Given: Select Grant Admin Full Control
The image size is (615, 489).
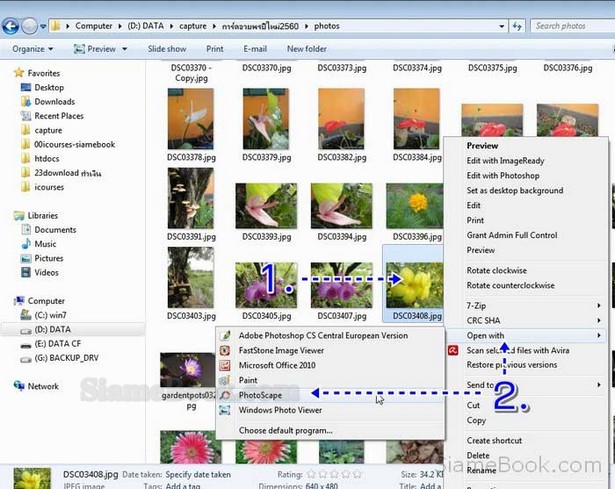Looking at the screenshot, I should [x=512, y=235].
